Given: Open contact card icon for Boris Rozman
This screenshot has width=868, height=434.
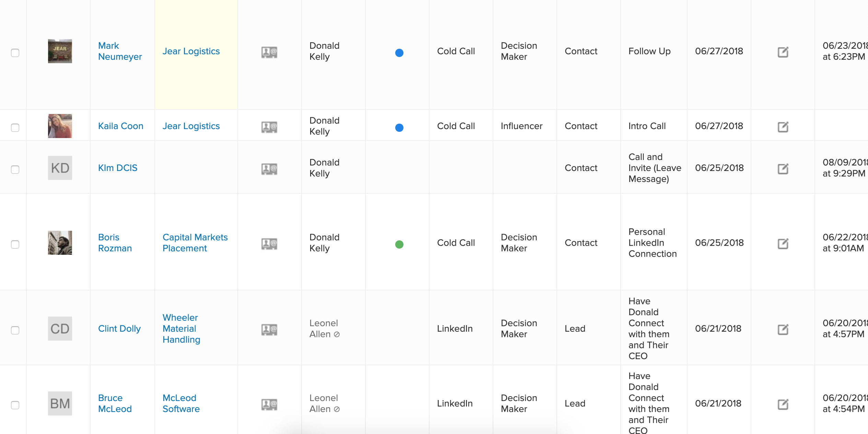Looking at the screenshot, I should coord(269,244).
